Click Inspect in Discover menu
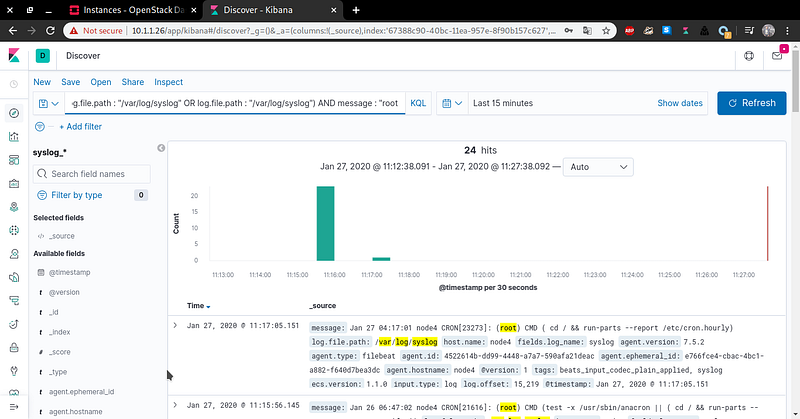The height and width of the screenshot is (419, 800). coord(168,82)
